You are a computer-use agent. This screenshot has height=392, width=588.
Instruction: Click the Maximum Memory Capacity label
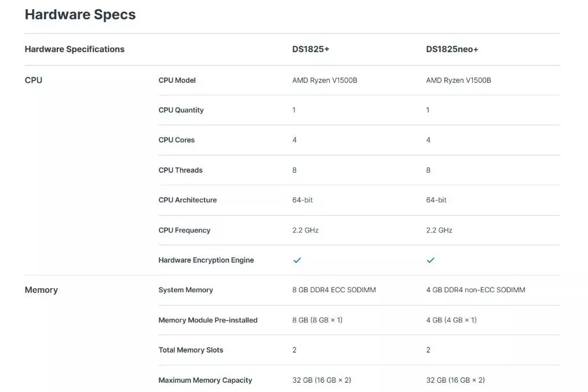[205, 380]
